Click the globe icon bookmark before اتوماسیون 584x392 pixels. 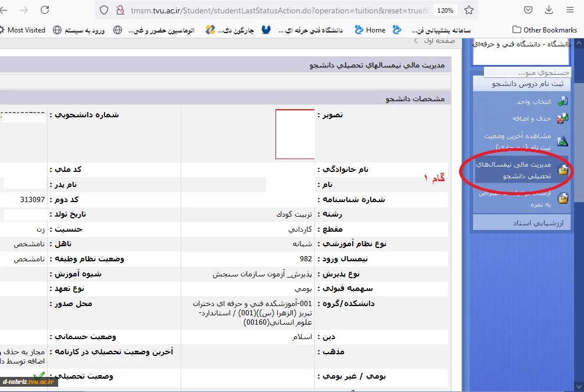coord(118,30)
